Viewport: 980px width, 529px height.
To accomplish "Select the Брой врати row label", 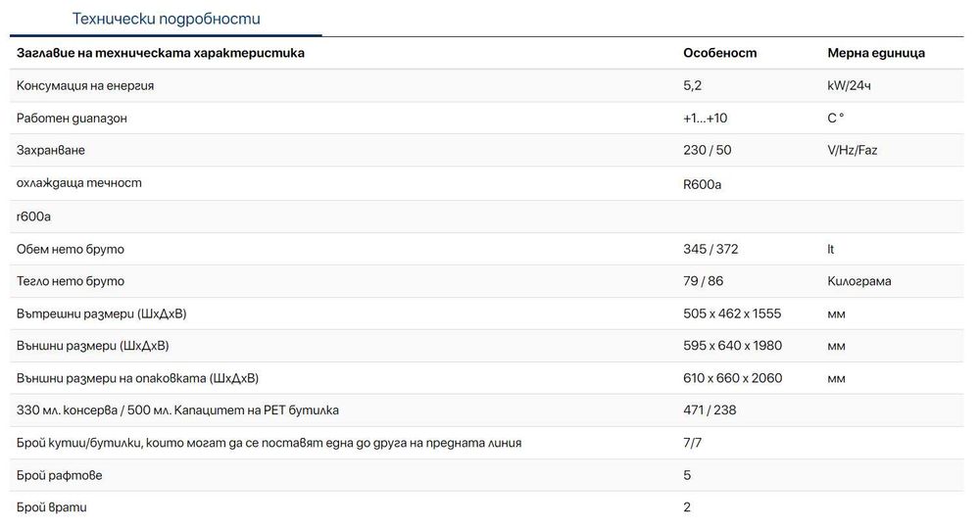I will point(52,507).
